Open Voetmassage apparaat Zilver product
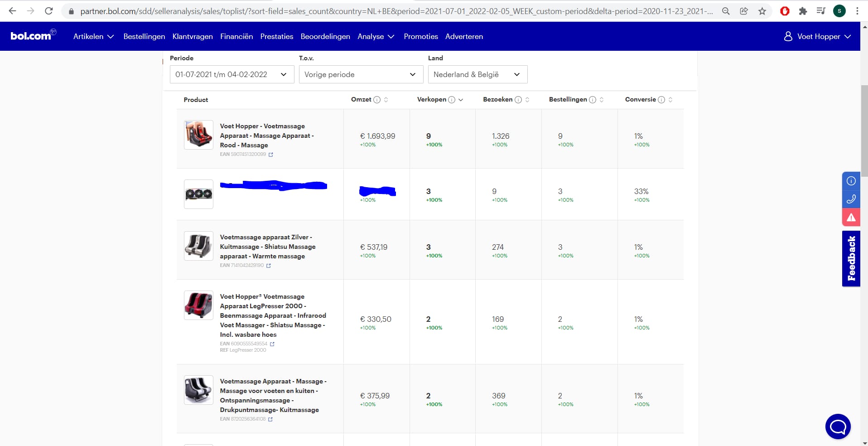The image size is (868, 446). tap(268, 247)
